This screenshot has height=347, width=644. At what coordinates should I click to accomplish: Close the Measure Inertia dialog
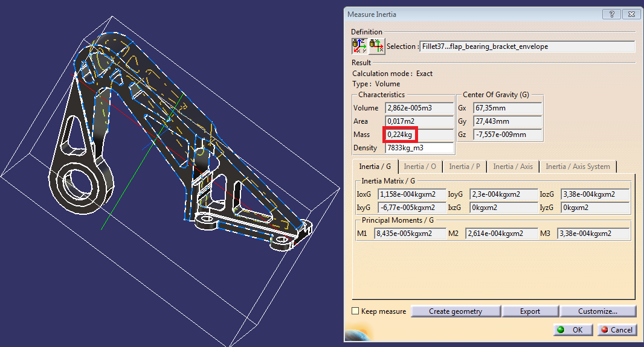631,14
